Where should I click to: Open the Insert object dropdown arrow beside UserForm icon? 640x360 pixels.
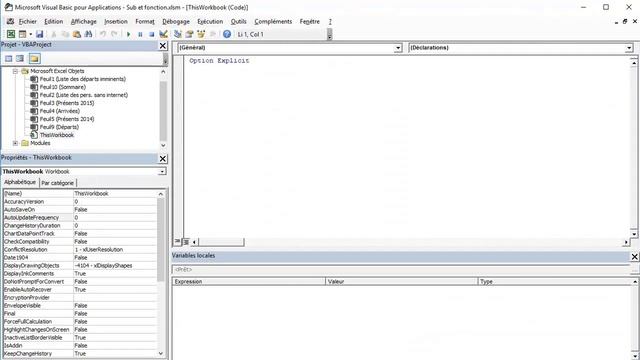pyautogui.click(x=31, y=34)
